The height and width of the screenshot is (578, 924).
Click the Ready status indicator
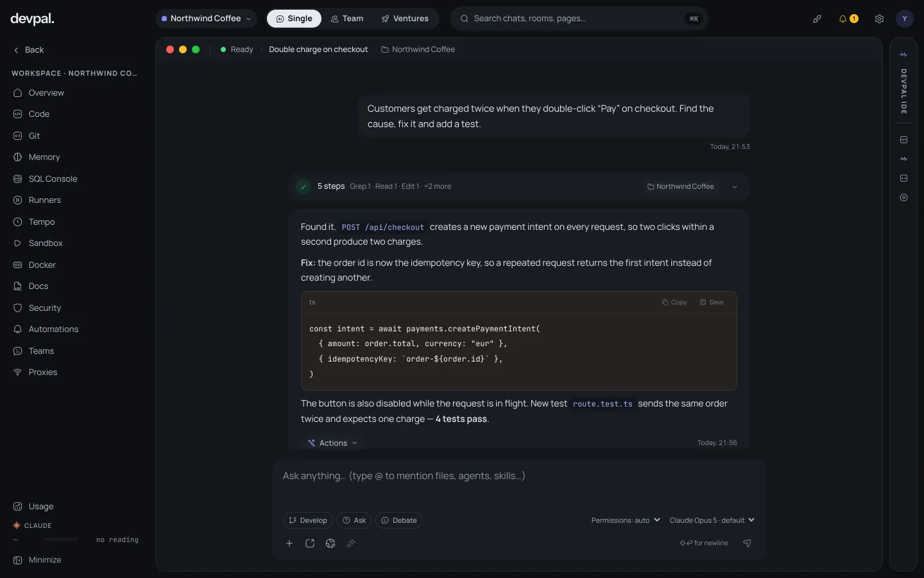[x=237, y=50]
